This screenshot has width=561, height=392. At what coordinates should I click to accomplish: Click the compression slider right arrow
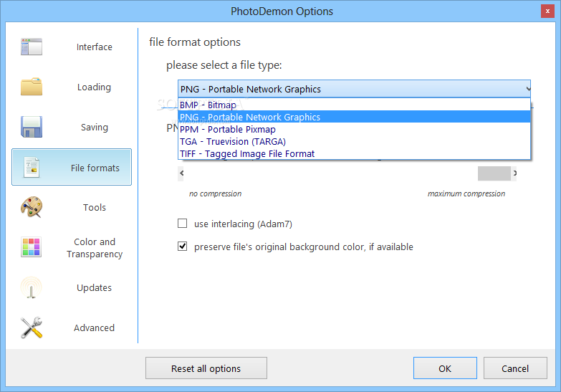(514, 173)
